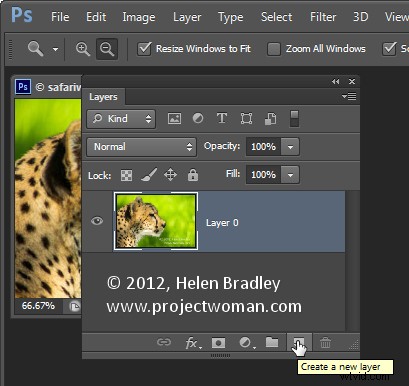
Task: Toggle Lock all padlock icon
Action: click(193, 175)
